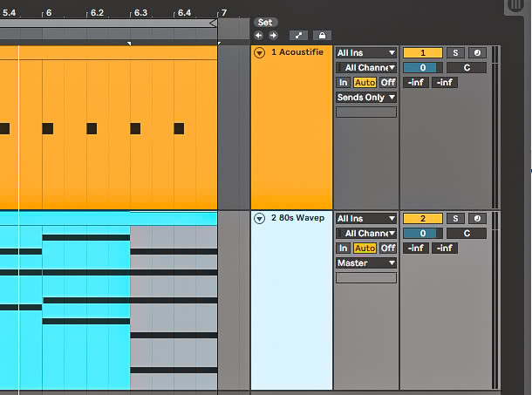Open Master output dropdown on 80s Wavep
The width and height of the screenshot is (532, 395).
(x=366, y=263)
